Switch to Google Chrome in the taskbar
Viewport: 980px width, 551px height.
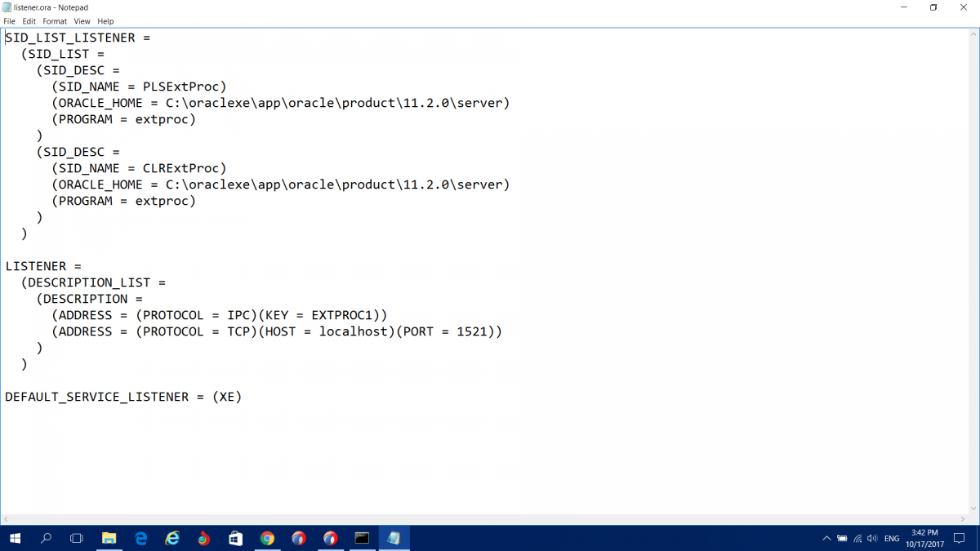click(267, 539)
